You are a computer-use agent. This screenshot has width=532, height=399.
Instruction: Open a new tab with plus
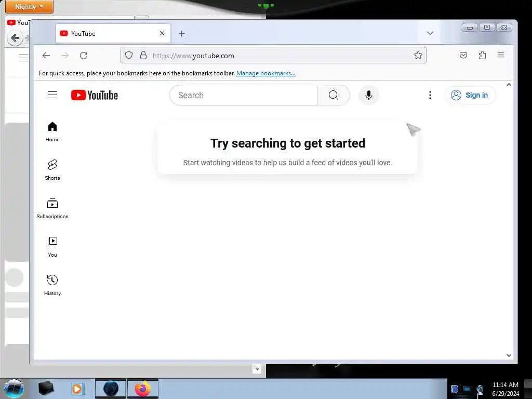click(x=181, y=34)
